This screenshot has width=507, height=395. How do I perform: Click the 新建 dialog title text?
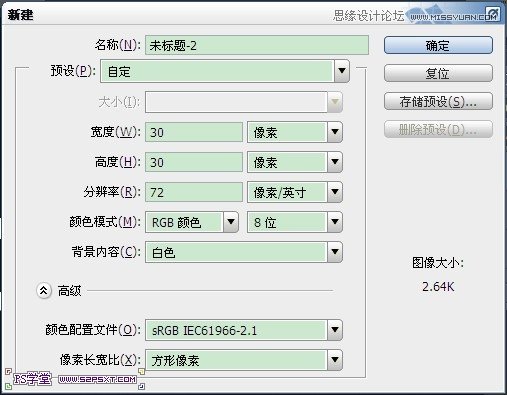pyautogui.click(x=20, y=15)
